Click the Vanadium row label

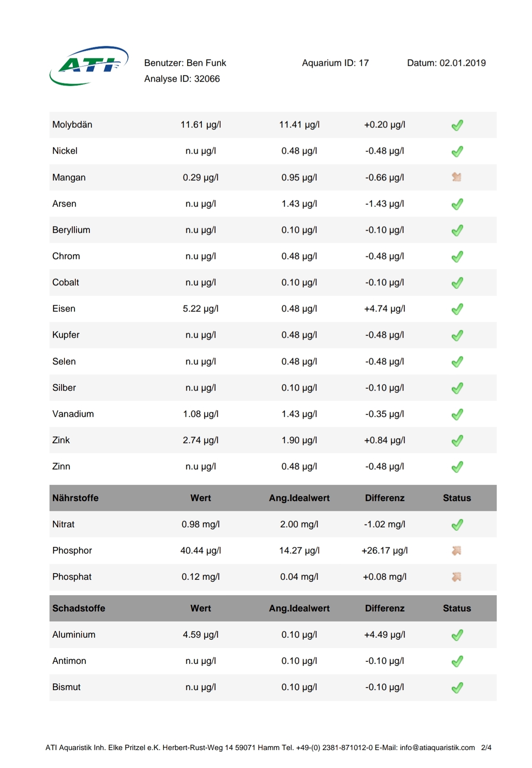pyautogui.click(x=73, y=414)
